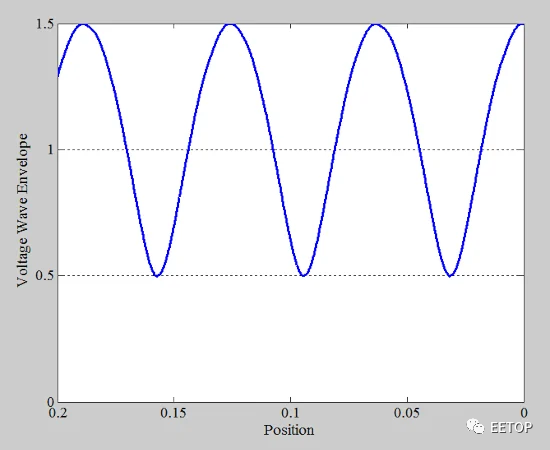Click the dotted gridline at value 1
This screenshot has height=450, width=550.
click(291, 150)
